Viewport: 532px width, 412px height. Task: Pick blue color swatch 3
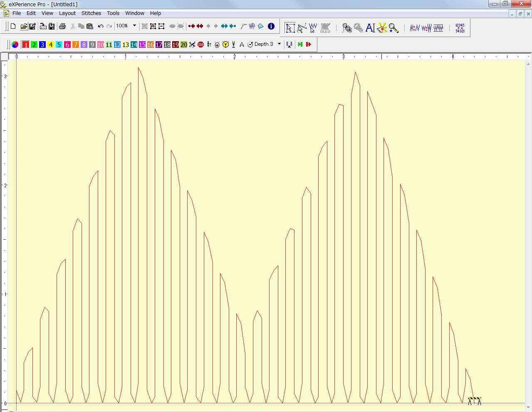[x=42, y=45]
